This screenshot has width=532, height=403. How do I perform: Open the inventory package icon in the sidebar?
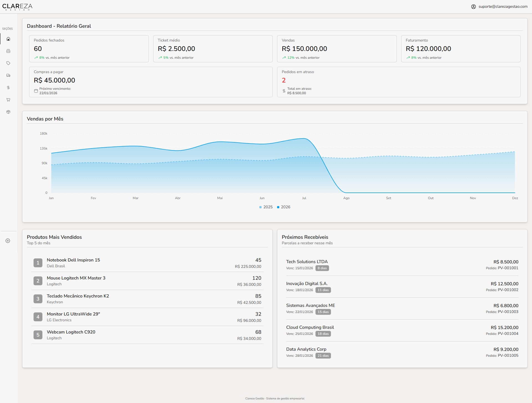pos(8,112)
